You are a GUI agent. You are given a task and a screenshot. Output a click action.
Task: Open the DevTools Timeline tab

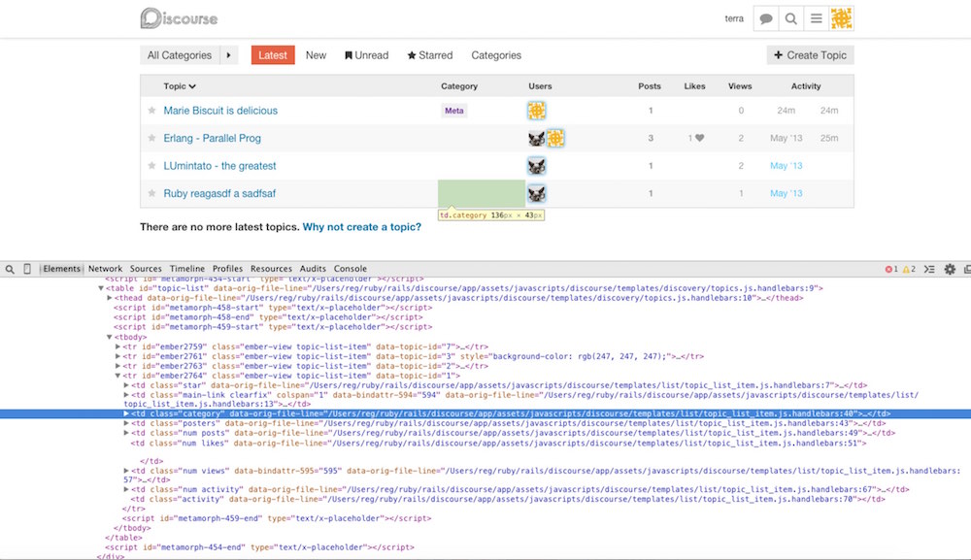[187, 269]
